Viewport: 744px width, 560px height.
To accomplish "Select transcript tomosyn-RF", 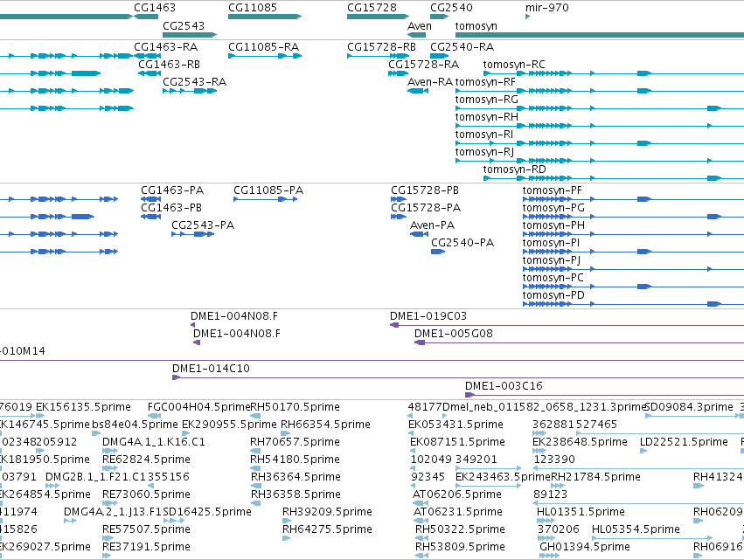I will [485, 82].
